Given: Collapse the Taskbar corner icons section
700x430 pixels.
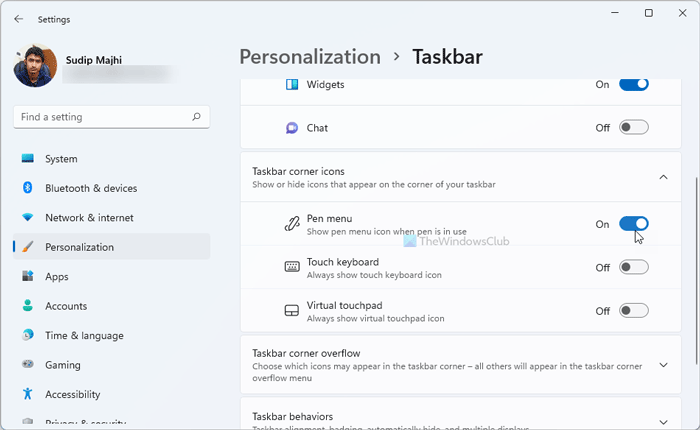Looking at the screenshot, I should (x=663, y=177).
